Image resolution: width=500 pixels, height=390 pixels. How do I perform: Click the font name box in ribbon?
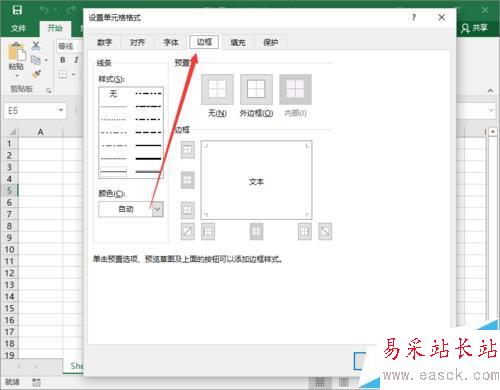click(x=69, y=46)
